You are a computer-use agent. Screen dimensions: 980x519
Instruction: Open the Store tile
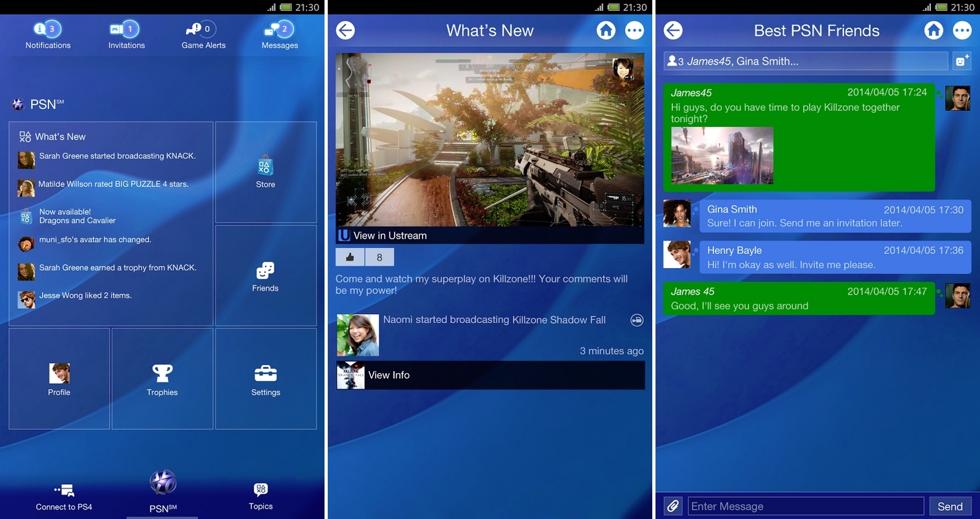265,172
